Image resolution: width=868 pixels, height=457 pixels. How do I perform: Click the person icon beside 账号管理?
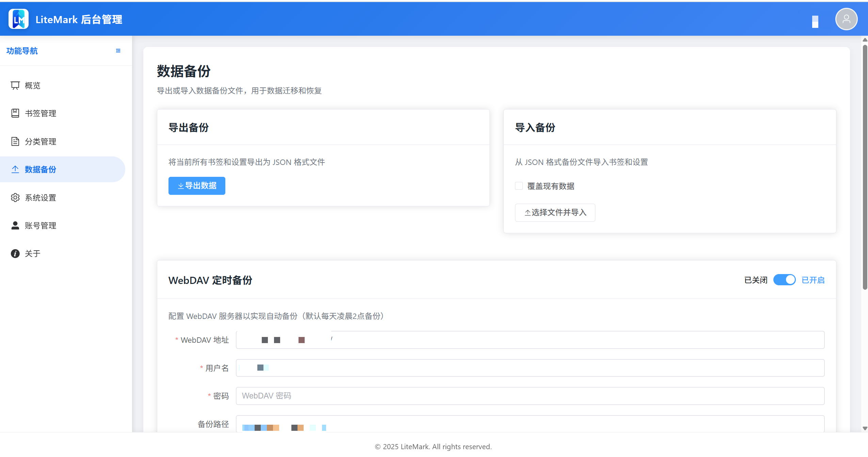tap(15, 225)
